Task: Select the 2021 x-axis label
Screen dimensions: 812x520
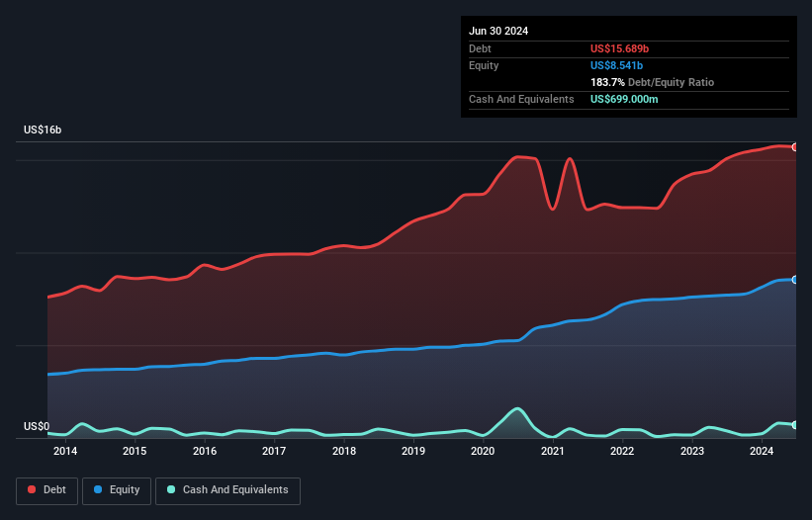Action: pos(553,451)
